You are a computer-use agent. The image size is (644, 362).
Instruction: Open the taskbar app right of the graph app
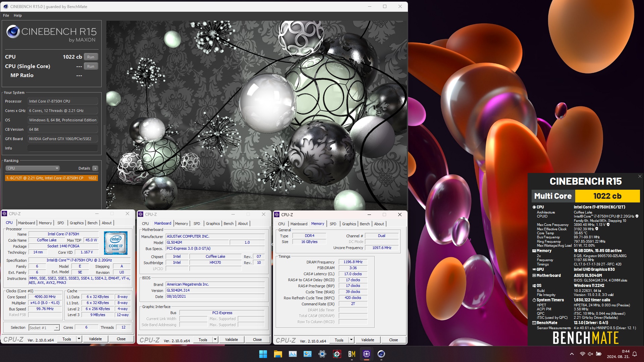(x=307, y=354)
